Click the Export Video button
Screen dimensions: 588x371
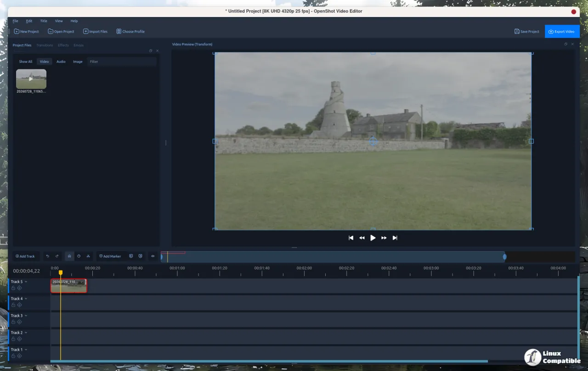pos(562,32)
